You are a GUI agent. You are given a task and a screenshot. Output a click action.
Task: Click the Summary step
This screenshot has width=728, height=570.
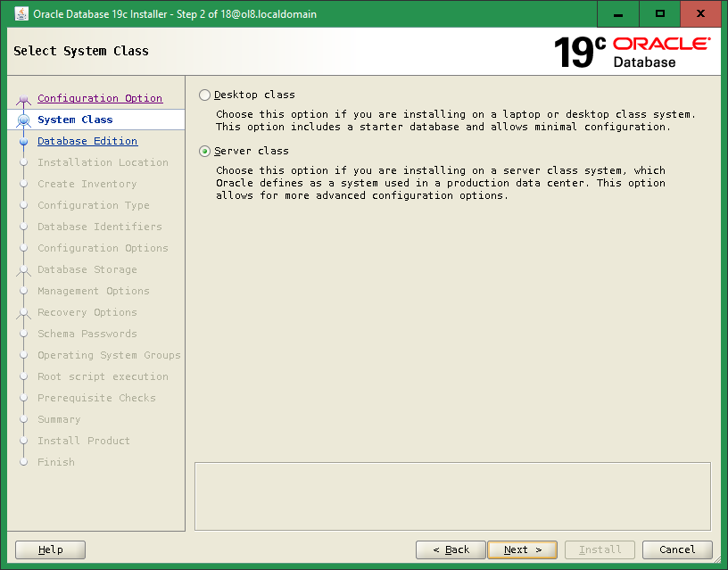point(59,418)
